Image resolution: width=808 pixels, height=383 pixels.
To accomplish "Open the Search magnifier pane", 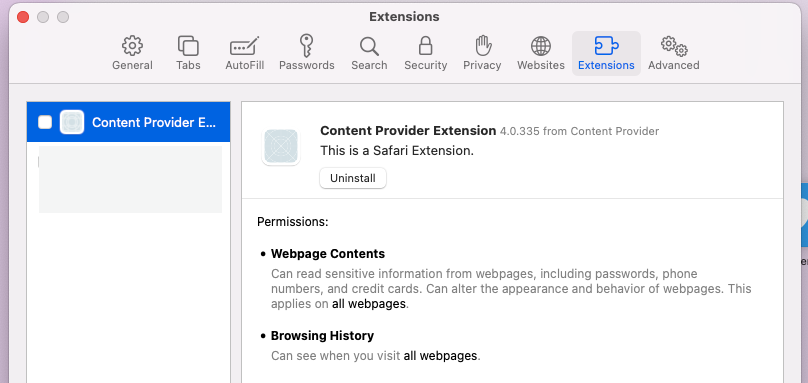I will click(x=369, y=54).
